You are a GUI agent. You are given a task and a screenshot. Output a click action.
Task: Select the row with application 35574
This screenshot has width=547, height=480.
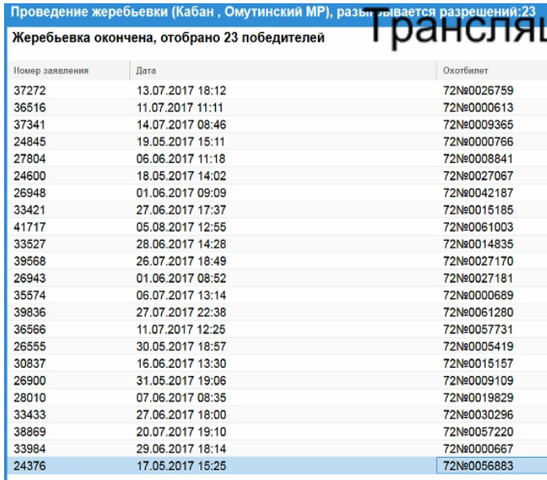point(277,295)
